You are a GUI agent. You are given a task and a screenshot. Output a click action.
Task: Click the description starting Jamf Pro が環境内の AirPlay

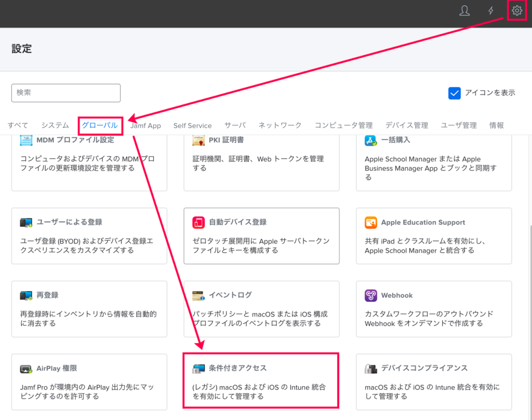[87, 392]
